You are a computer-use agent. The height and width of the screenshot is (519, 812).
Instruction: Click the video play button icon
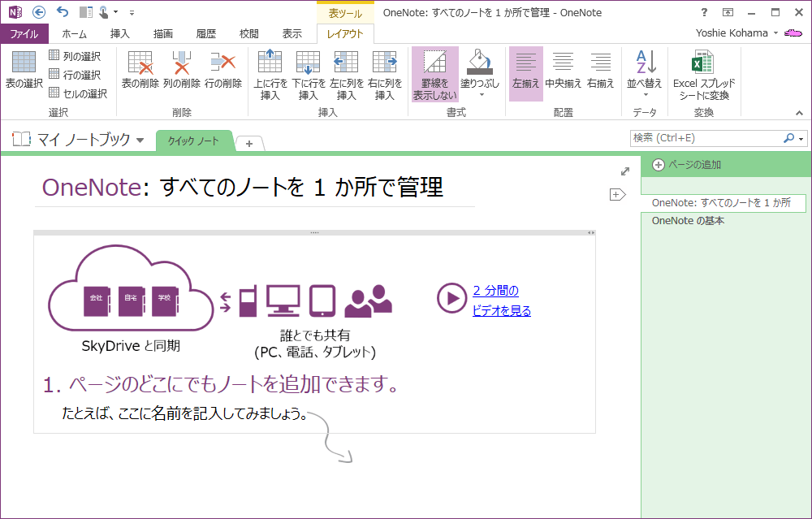[x=451, y=298]
